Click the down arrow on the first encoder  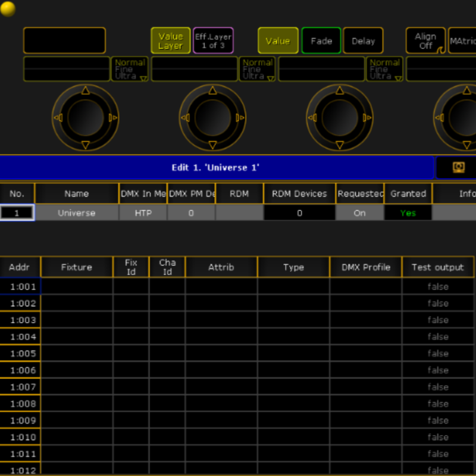coord(85,145)
